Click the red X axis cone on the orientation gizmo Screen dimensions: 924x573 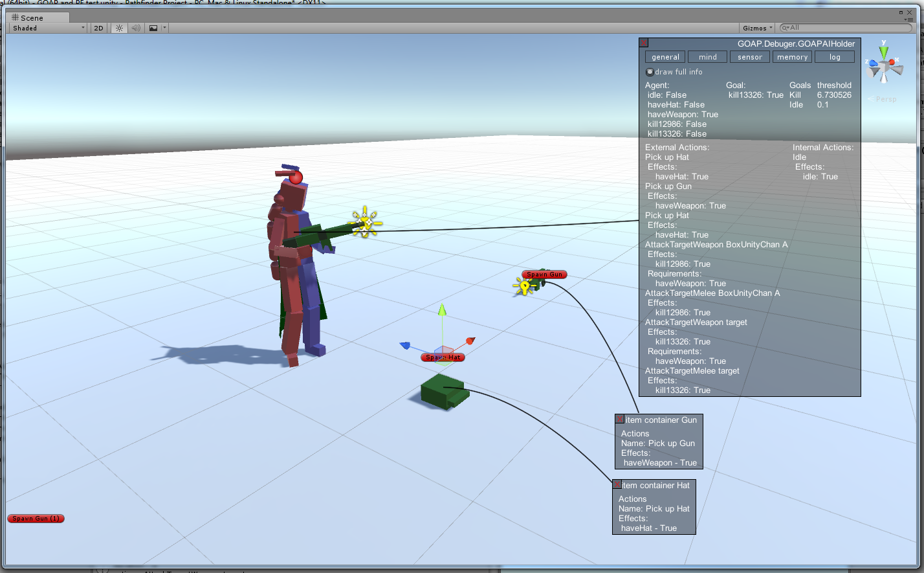click(894, 62)
